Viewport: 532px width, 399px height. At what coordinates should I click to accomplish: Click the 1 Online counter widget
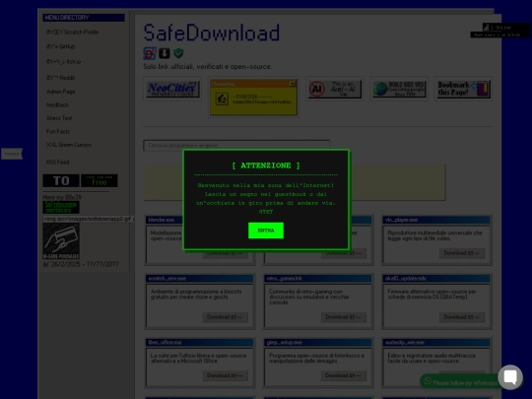pyautogui.click(x=505, y=28)
